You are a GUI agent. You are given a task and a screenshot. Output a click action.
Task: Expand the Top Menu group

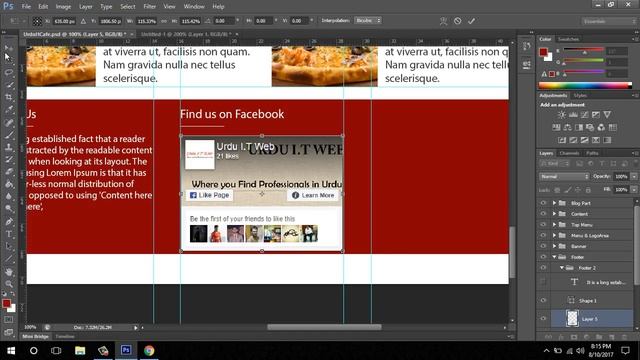tap(554, 224)
